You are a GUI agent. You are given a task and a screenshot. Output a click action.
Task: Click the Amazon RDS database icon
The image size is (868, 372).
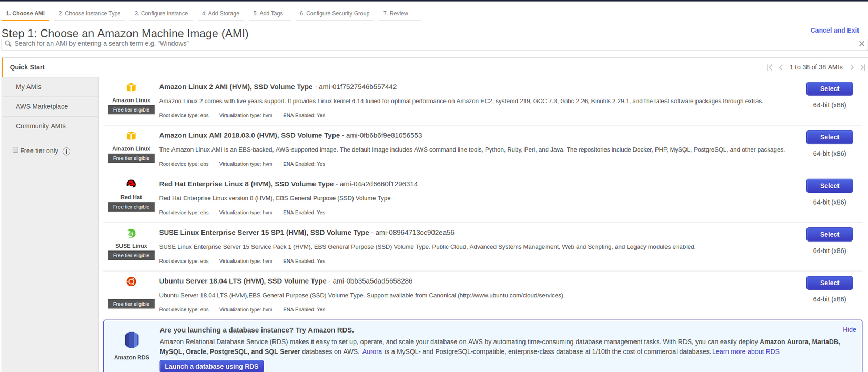tap(132, 340)
